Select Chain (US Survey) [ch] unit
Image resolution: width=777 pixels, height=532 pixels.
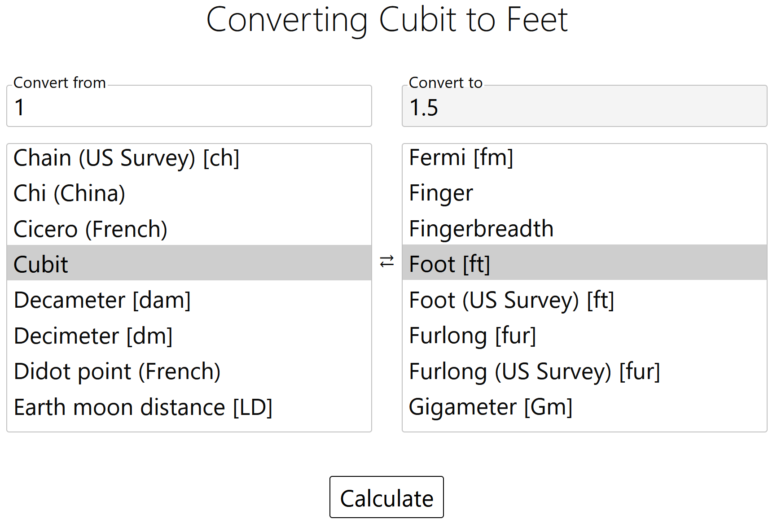[189, 158]
